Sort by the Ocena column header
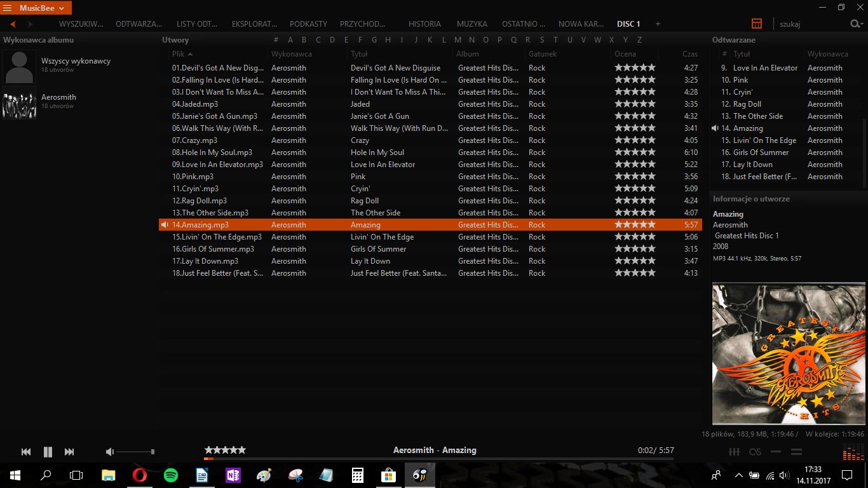The height and width of the screenshot is (488, 868). [x=625, y=54]
